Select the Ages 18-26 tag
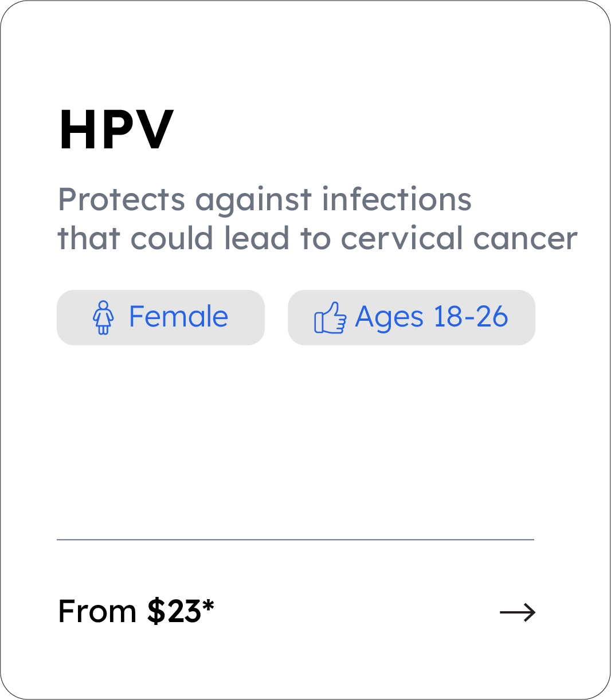611x700 pixels. (411, 317)
